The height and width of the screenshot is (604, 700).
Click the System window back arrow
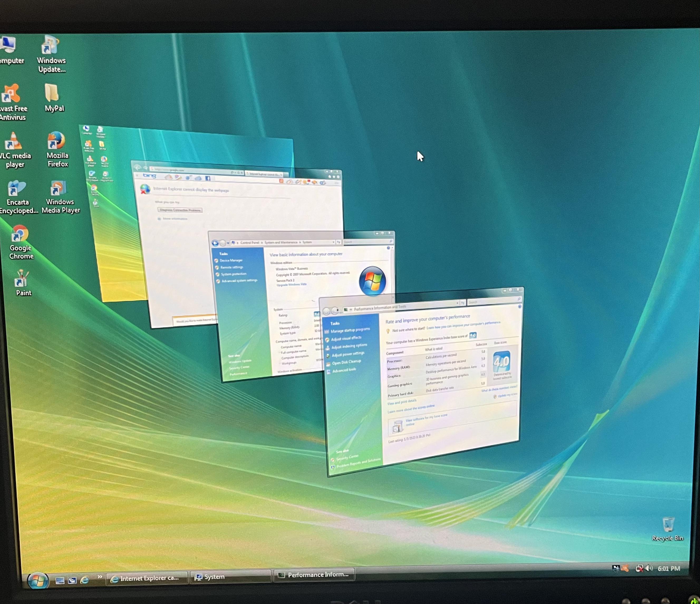click(215, 243)
